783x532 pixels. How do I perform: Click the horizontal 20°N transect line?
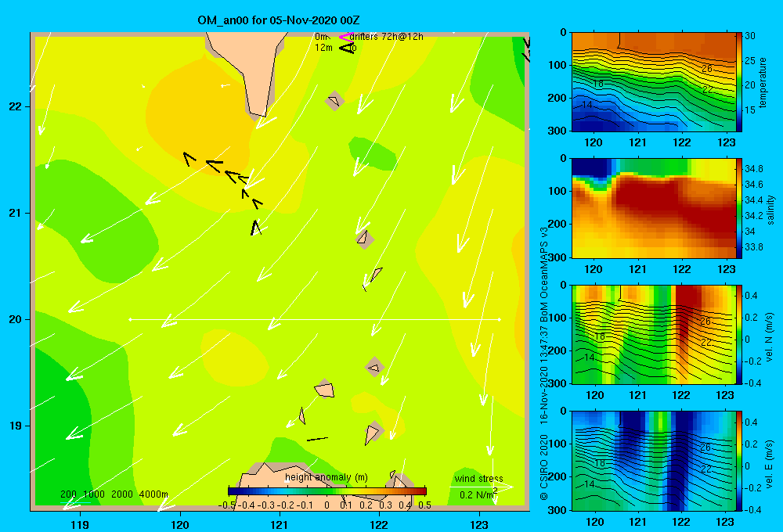[315, 319]
